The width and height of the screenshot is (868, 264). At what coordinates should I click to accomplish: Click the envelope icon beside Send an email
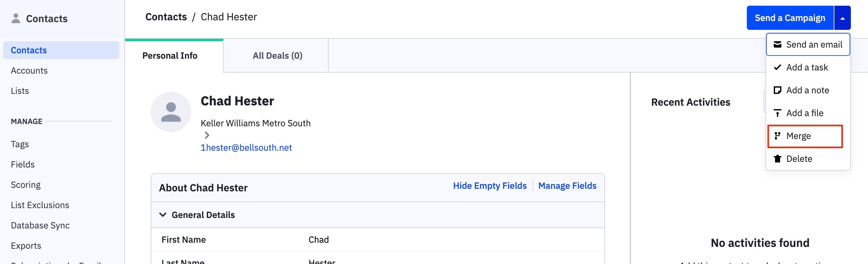click(x=777, y=44)
